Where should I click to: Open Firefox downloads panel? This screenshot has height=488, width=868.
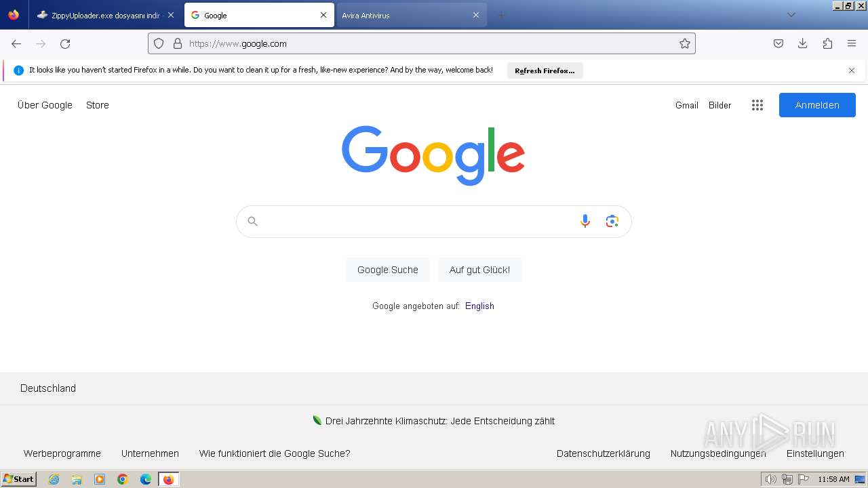(803, 43)
